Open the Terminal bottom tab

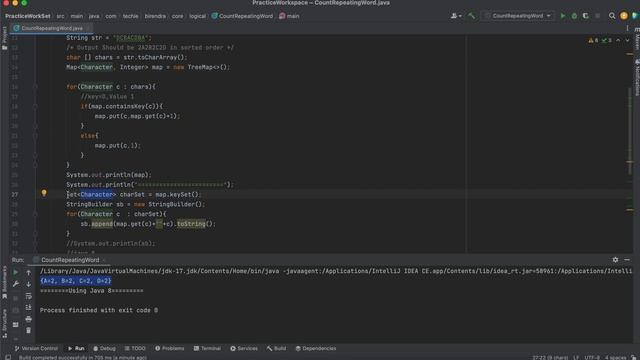tap(207, 348)
